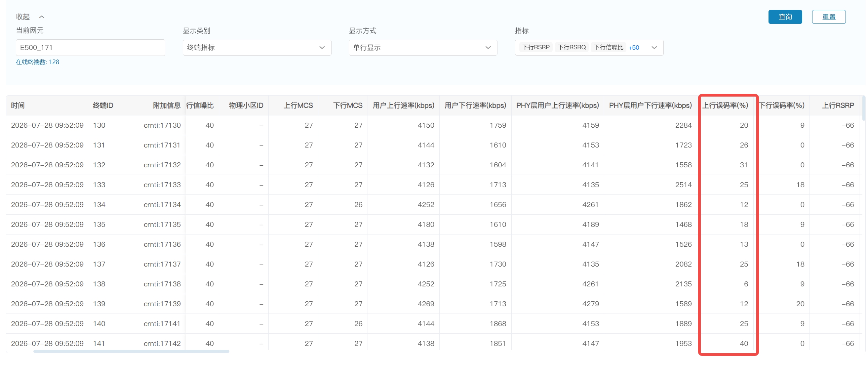Open the 指标 multi-select dropdown arrow
Image resolution: width=868 pixels, height=379 pixels.
(x=654, y=48)
